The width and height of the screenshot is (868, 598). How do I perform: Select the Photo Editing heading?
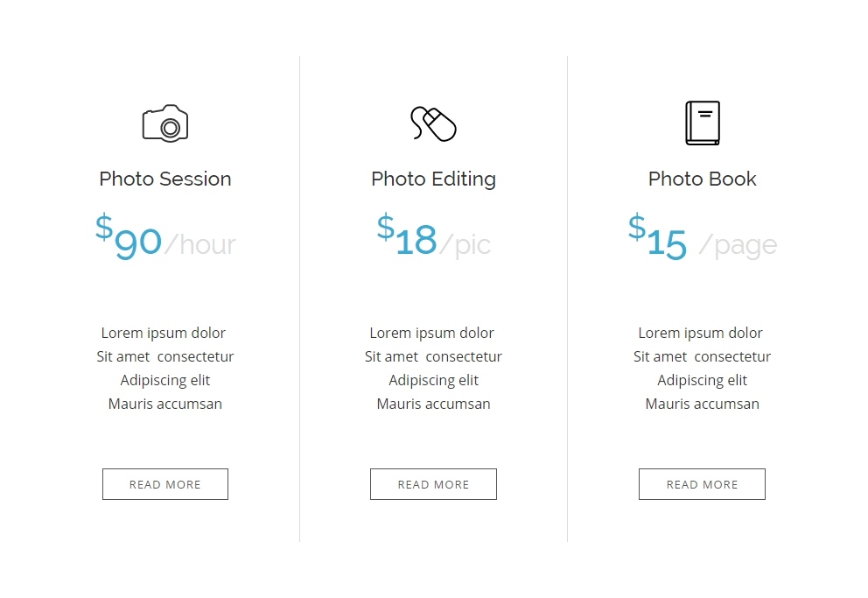[x=433, y=179]
